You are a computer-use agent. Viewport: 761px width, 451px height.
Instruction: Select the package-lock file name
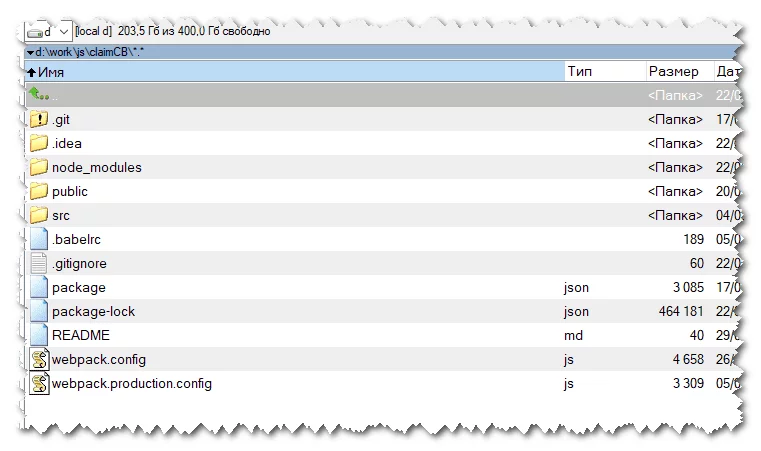pos(93,311)
